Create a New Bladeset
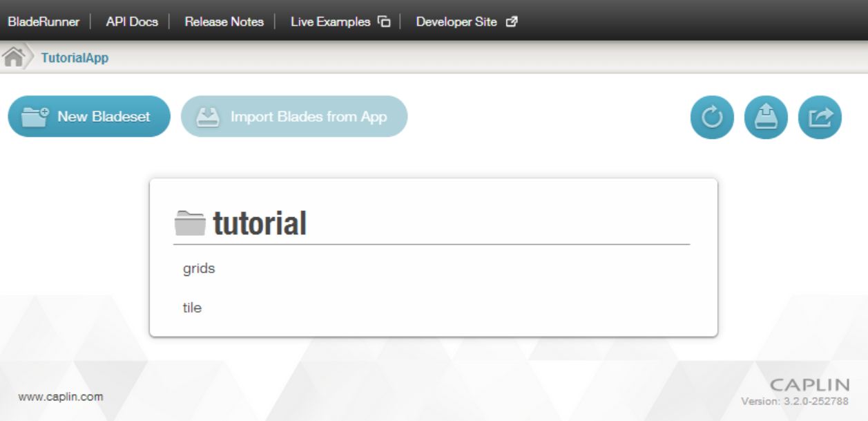Image resolution: width=868 pixels, height=421 pixels. 89,116
